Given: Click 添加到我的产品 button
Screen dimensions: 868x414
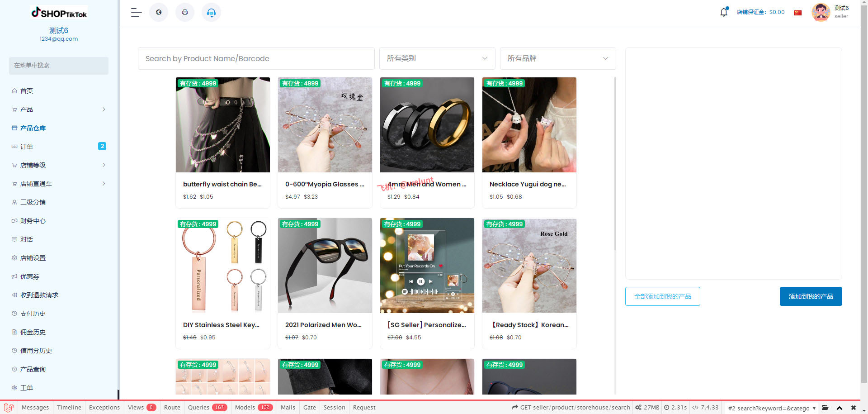Looking at the screenshot, I should (811, 296).
